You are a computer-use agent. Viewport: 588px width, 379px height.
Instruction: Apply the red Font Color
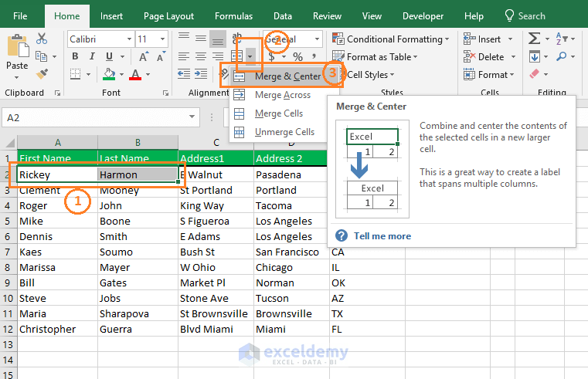pyautogui.click(x=135, y=75)
